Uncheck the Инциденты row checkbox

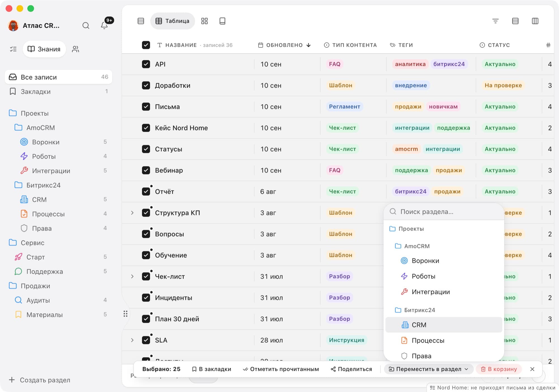tap(146, 297)
